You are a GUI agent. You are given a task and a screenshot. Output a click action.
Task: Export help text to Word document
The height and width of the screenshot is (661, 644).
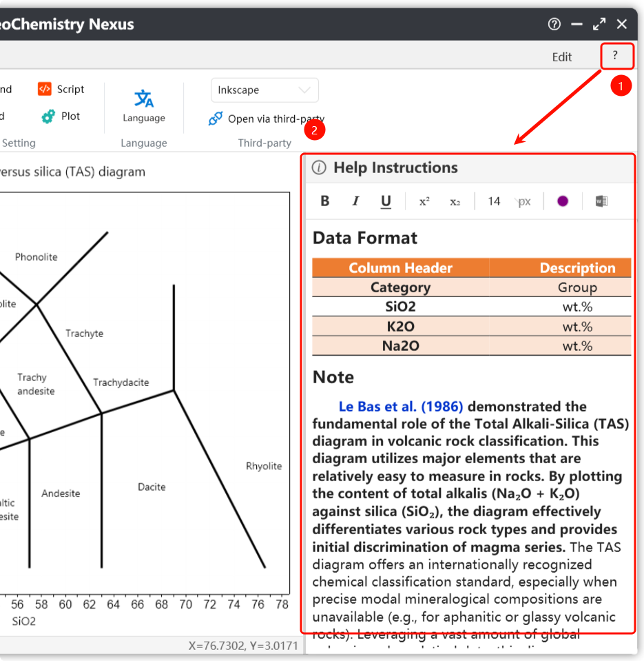coord(601,201)
